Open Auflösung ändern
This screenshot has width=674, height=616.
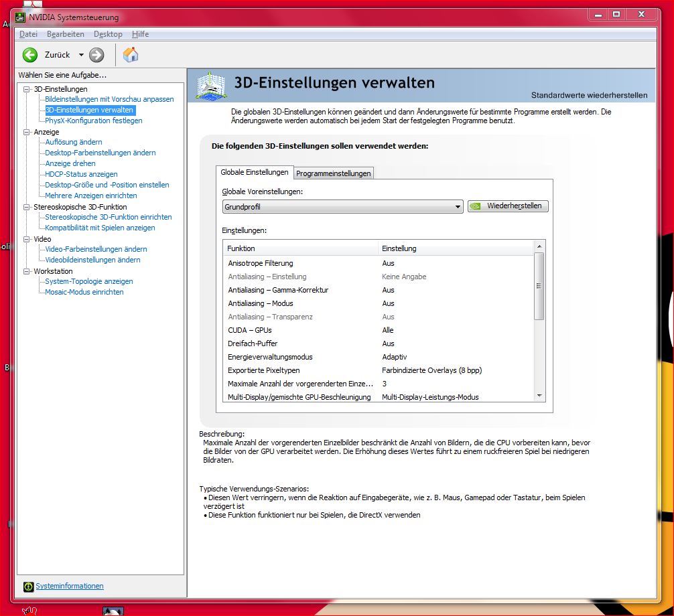point(74,142)
